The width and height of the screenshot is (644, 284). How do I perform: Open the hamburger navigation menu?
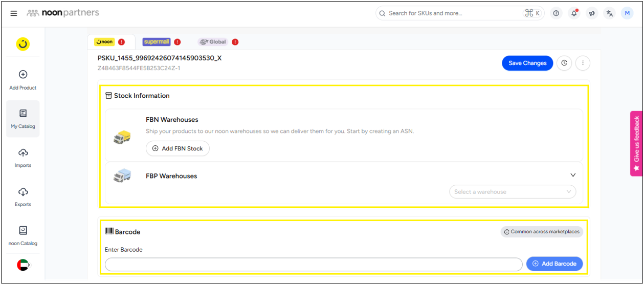coord(14,13)
